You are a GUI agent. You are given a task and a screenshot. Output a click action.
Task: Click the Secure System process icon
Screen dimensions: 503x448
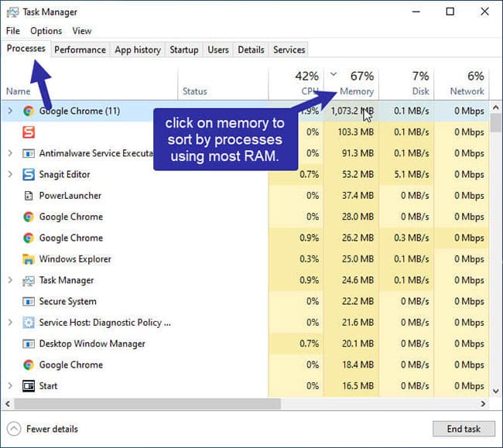29,302
